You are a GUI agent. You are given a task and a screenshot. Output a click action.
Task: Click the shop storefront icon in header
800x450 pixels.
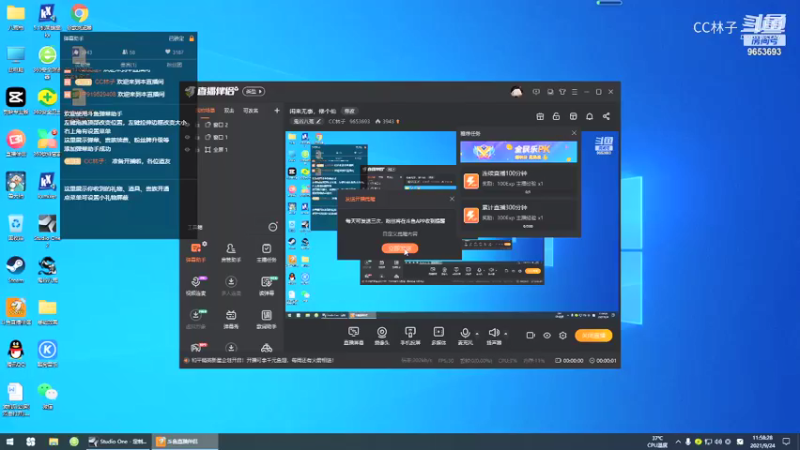tap(573, 116)
